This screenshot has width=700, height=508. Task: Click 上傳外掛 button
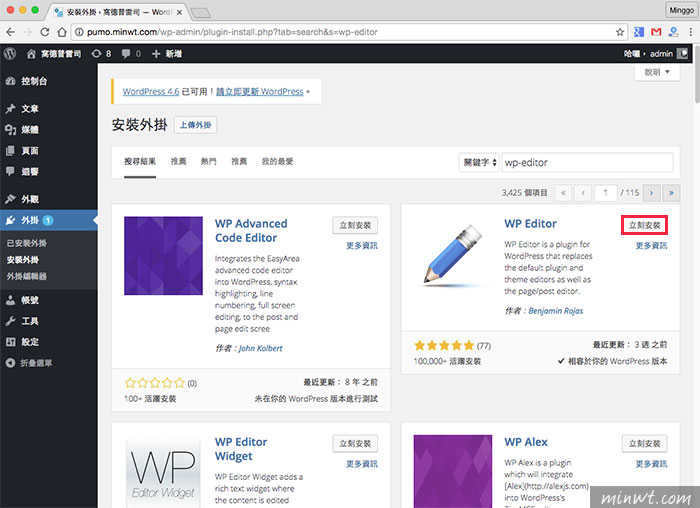tap(196, 125)
